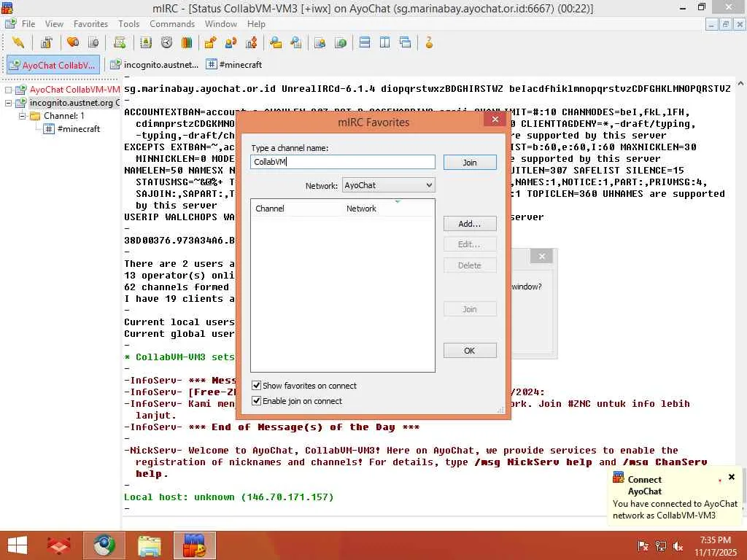Close the mIRC Favorites dialog

click(x=495, y=120)
